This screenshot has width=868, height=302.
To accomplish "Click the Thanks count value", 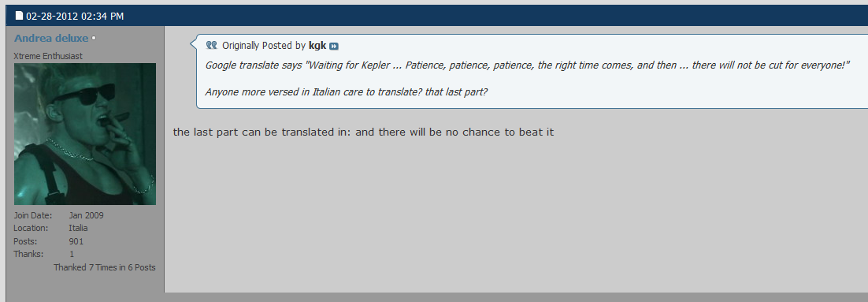I will coord(72,254).
